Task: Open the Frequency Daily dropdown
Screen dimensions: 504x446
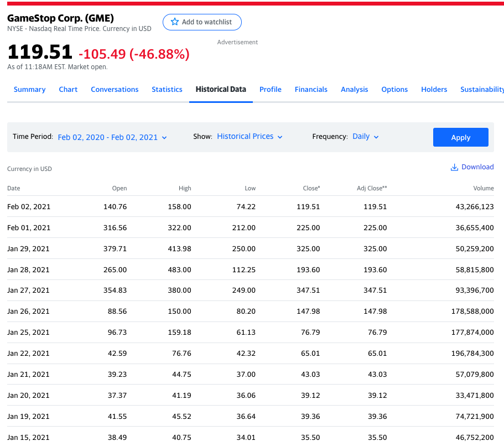Action: pyautogui.click(x=366, y=136)
